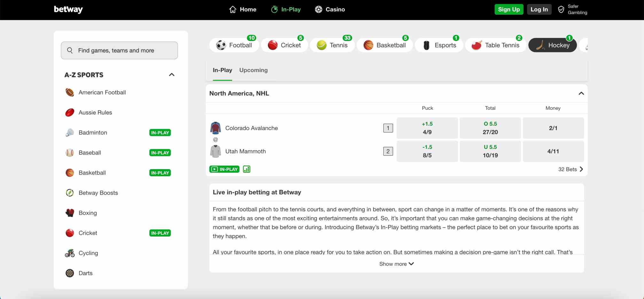Image resolution: width=644 pixels, height=299 pixels.
Task: Open the match statistics grid icon
Action: click(x=246, y=169)
